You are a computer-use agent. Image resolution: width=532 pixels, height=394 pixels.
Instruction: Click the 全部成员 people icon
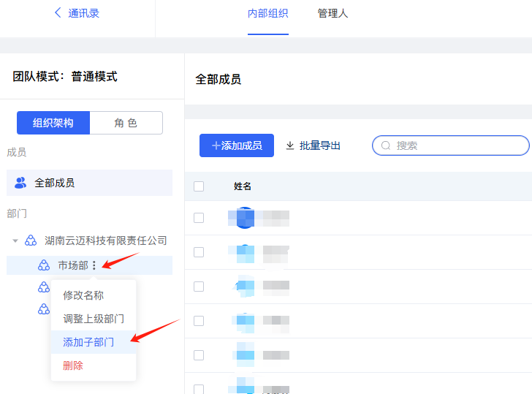[20, 183]
